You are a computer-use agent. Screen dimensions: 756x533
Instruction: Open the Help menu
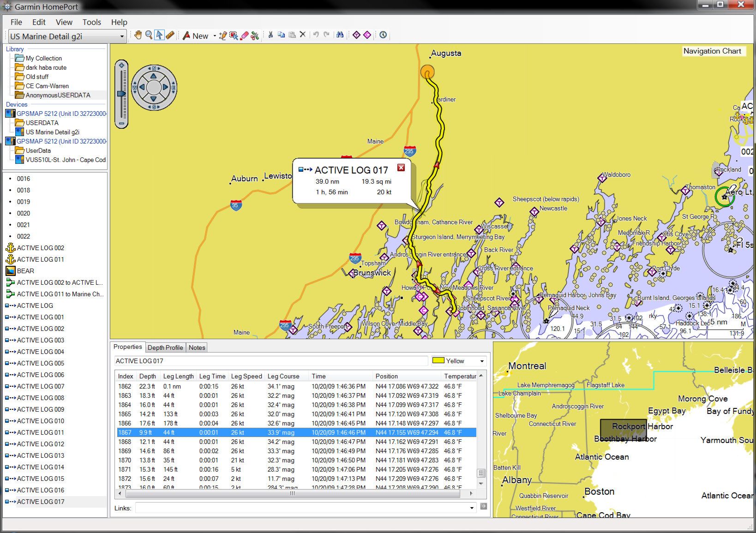(119, 22)
